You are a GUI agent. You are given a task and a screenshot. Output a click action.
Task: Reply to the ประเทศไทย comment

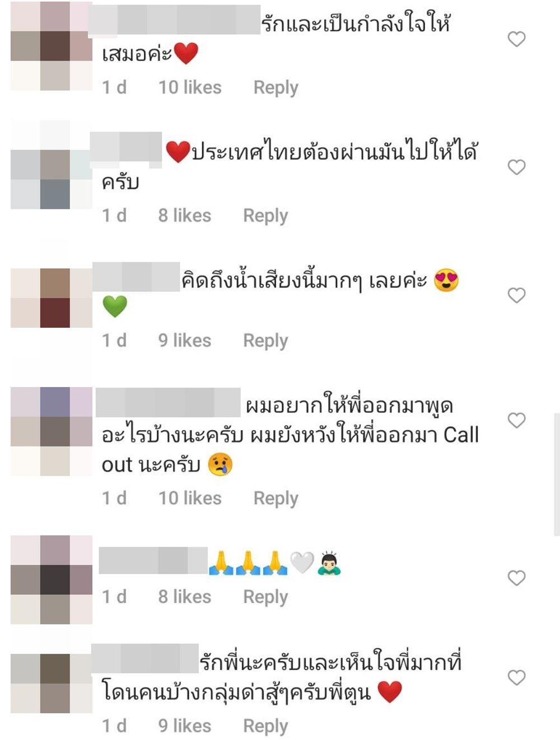point(265,216)
